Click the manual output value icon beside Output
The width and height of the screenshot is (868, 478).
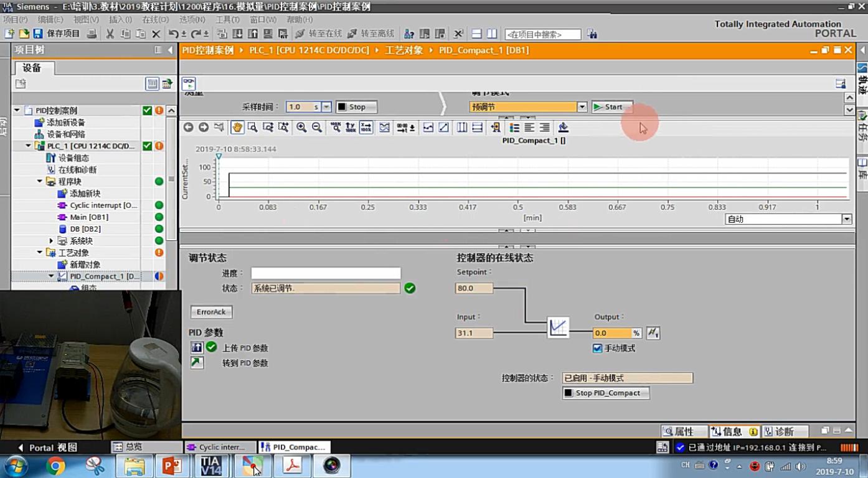pyautogui.click(x=653, y=333)
